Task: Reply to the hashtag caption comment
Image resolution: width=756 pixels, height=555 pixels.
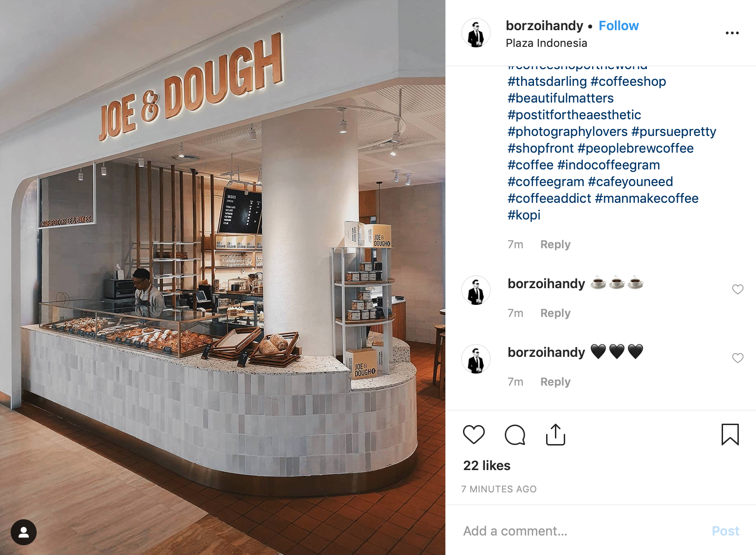Action: pyautogui.click(x=555, y=245)
